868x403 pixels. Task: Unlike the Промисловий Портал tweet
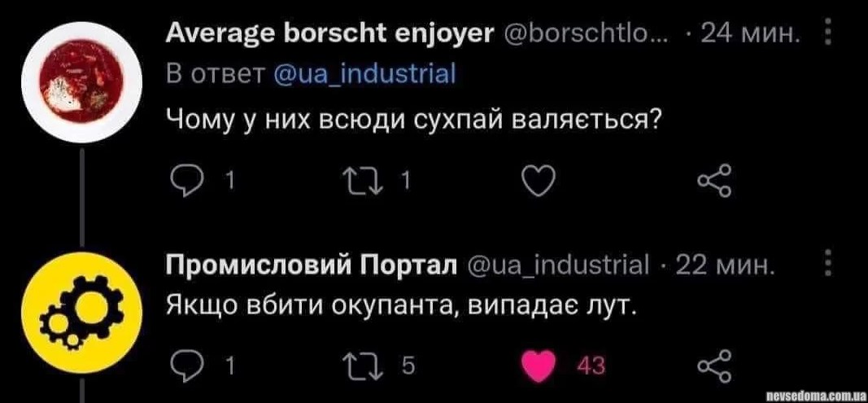[x=536, y=366]
